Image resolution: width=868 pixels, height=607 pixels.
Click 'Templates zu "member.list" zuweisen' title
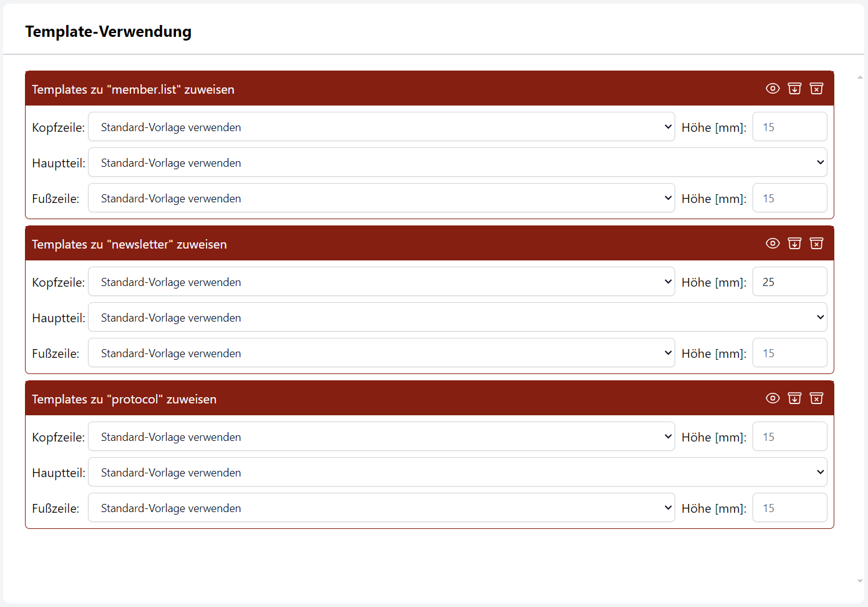point(133,89)
